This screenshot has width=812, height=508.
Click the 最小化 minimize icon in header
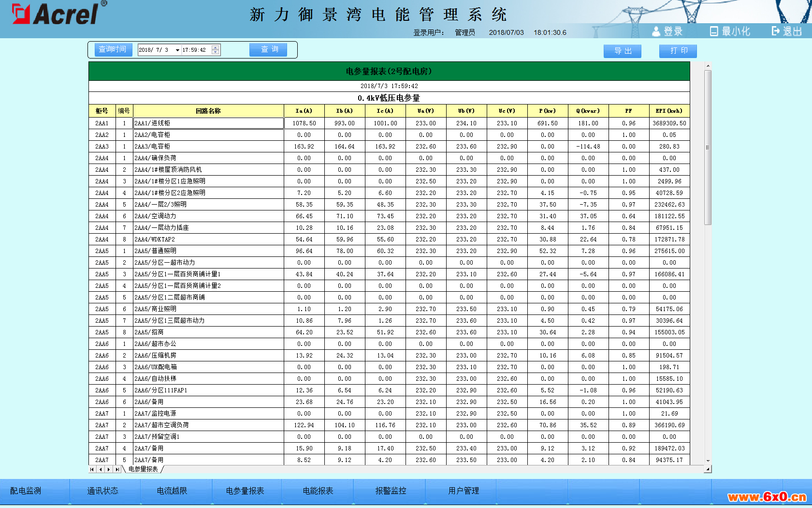point(713,31)
